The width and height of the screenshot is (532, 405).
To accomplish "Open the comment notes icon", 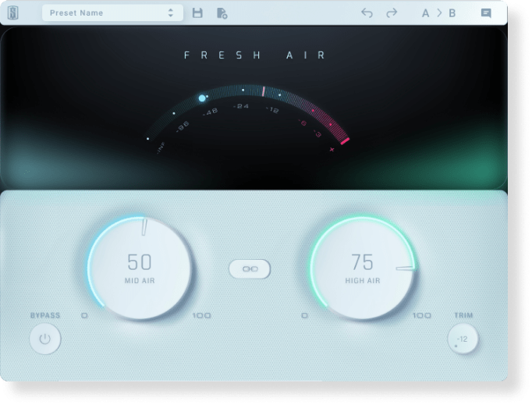I will click(x=486, y=12).
